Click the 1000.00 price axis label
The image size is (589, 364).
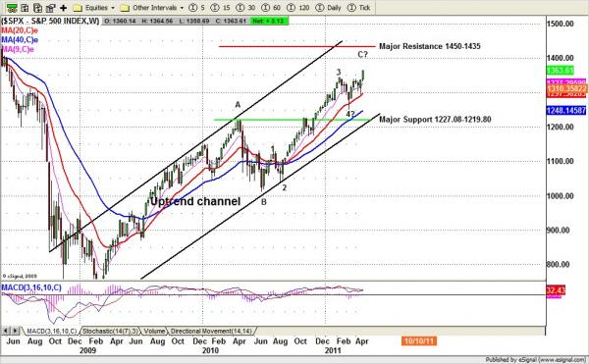coord(561,196)
